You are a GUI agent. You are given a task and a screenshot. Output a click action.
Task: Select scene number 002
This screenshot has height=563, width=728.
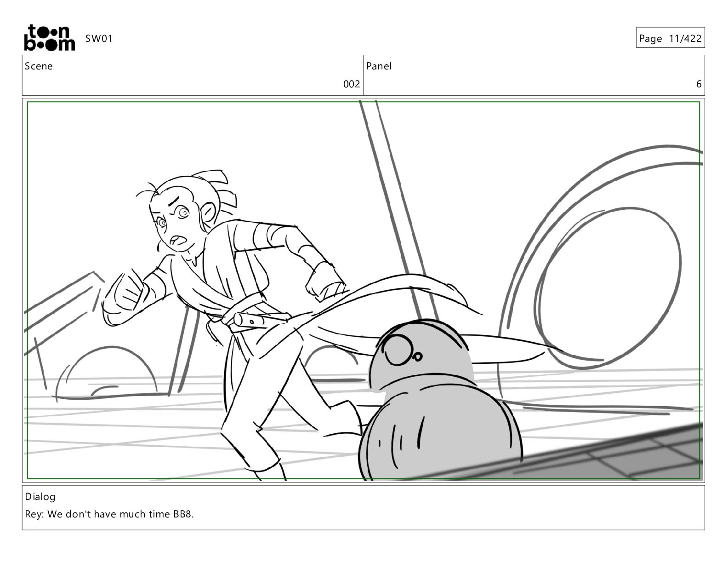pyautogui.click(x=352, y=84)
